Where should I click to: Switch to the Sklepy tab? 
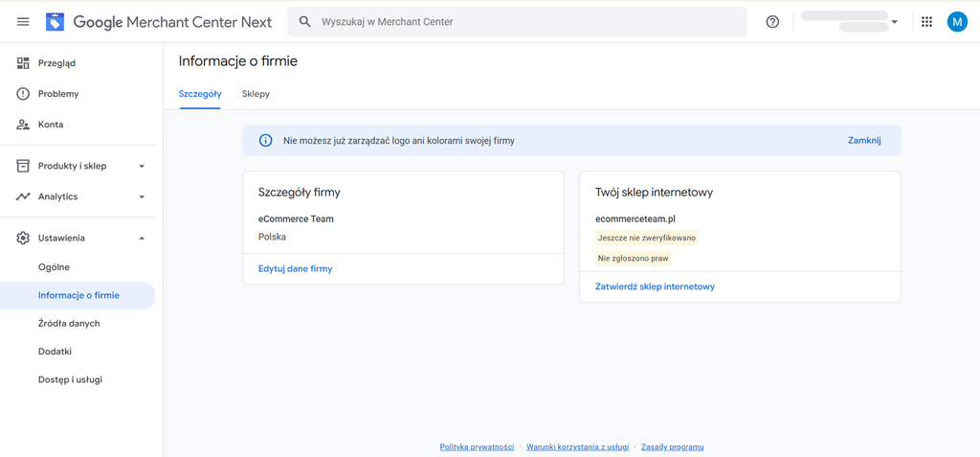(x=256, y=94)
